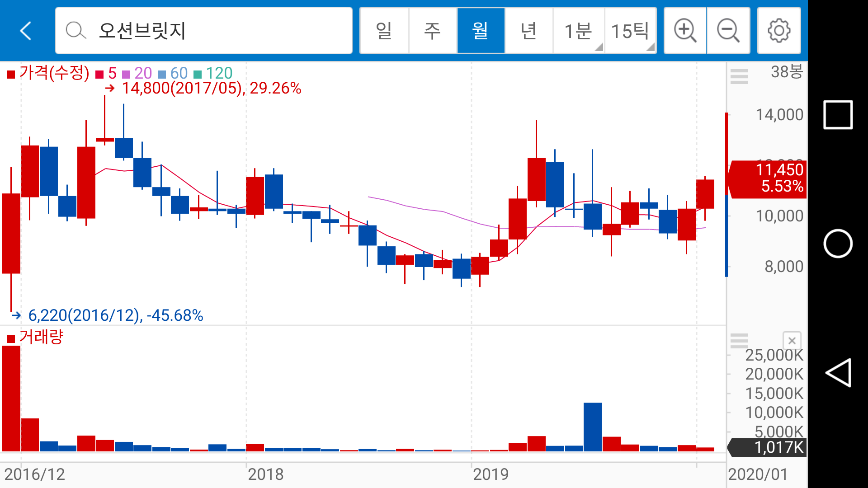Zoom out the chart with minus magnifier

click(728, 31)
